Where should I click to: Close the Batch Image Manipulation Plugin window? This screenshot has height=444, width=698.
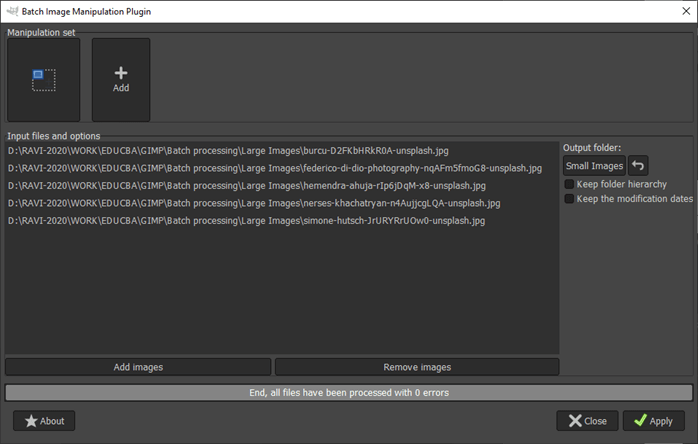pos(686,11)
